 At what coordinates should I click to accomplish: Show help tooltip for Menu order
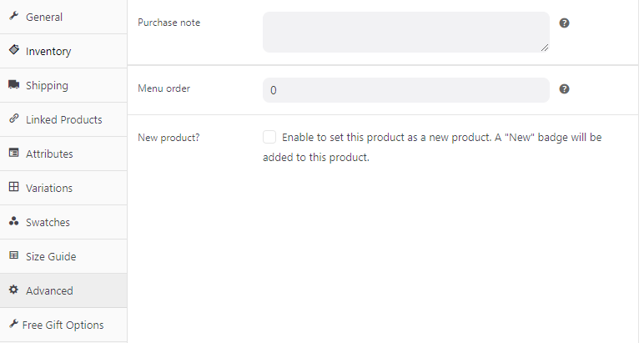tap(564, 88)
